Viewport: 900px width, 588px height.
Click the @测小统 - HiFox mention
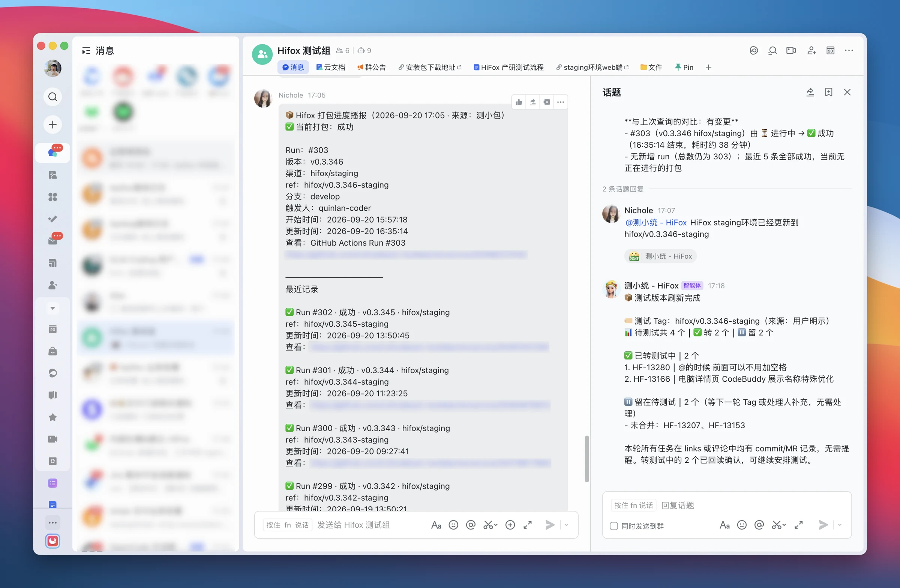pos(656,222)
